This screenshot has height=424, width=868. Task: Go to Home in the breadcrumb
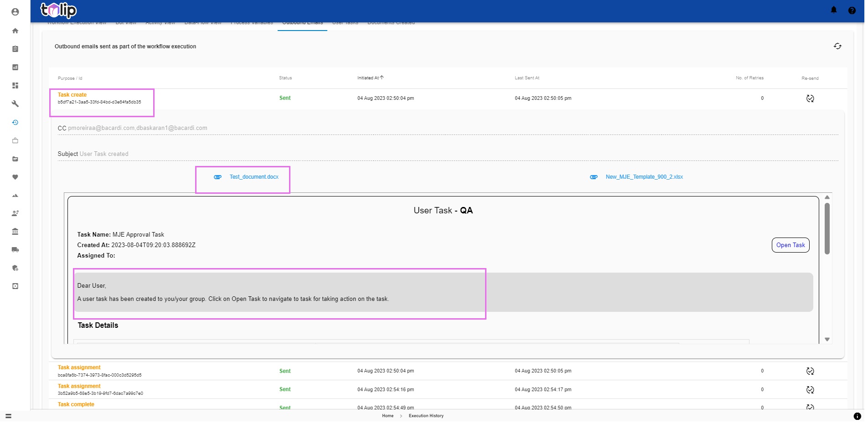tap(387, 416)
